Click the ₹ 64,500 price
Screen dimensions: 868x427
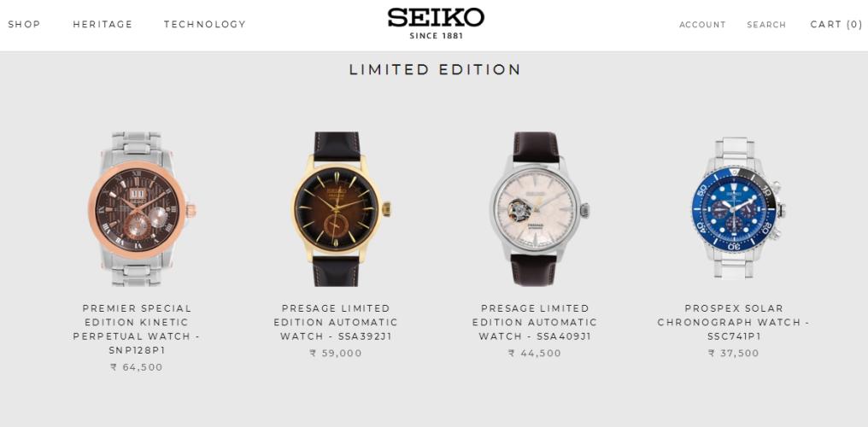tap(137, 367)
